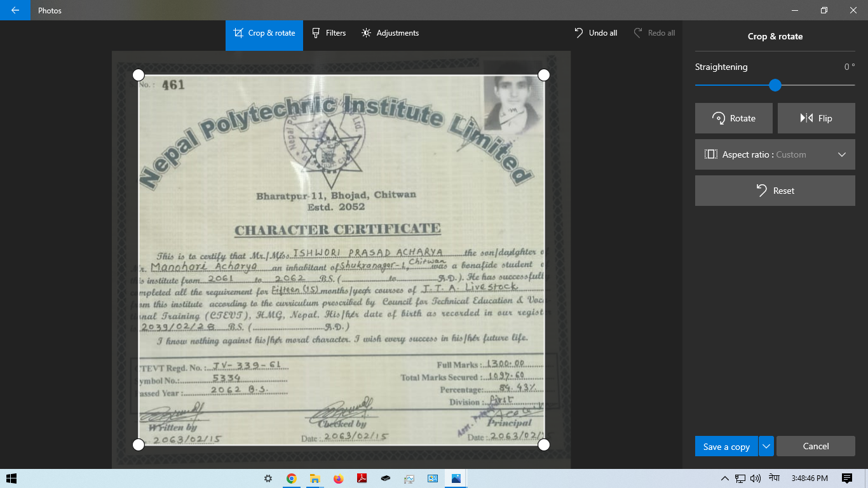The height and width of the screenshot is (488, 868).
Task: Launch Firefox from the taskbar
Action: click(338, 478)
